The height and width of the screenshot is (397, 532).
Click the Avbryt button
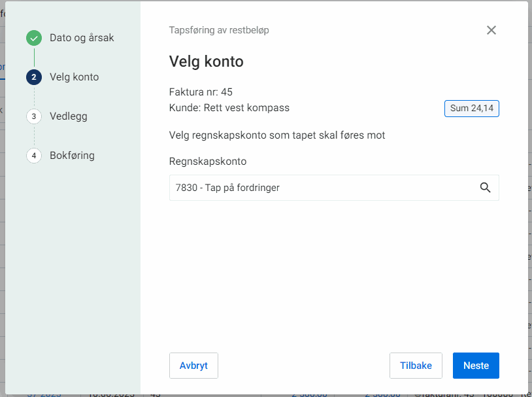click(193, 366)
